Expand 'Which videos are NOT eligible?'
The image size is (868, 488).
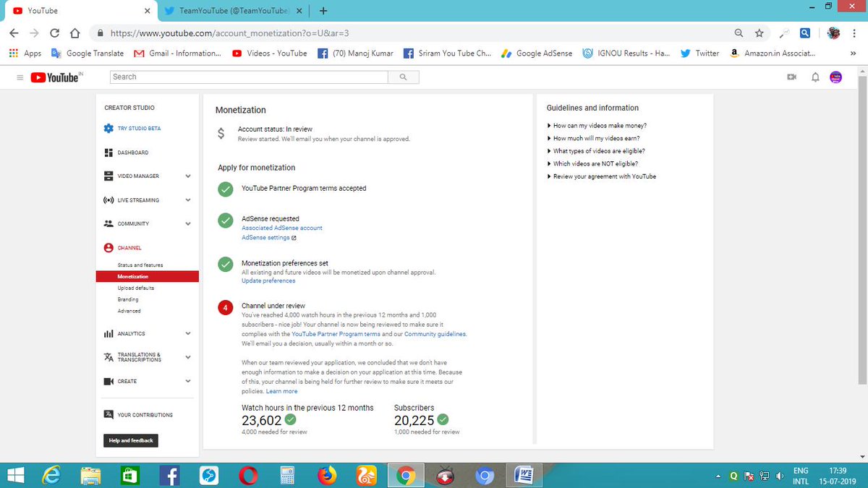(592, 163)
